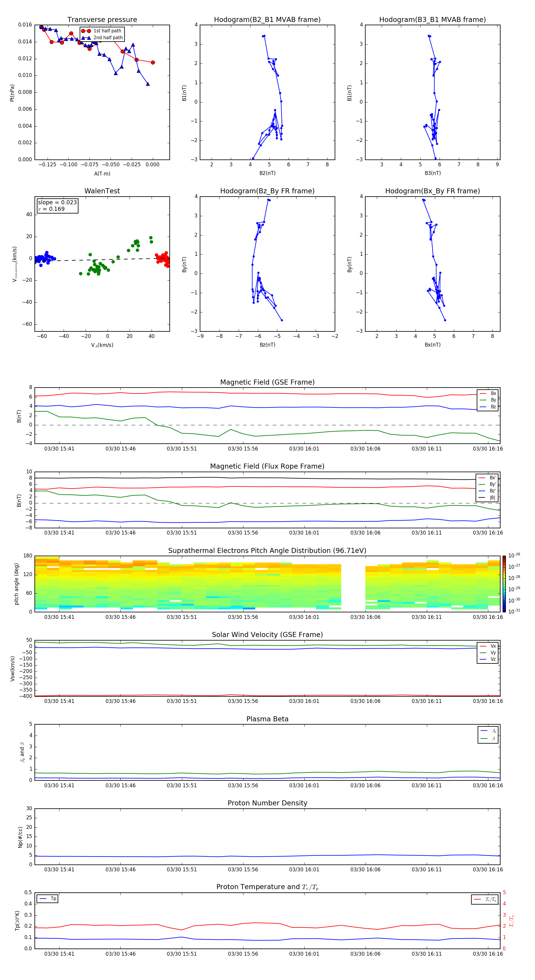Click the '10^-31' label on the colorbar
Viewport: 535px width, 980px height.
(x=514, y=611)
